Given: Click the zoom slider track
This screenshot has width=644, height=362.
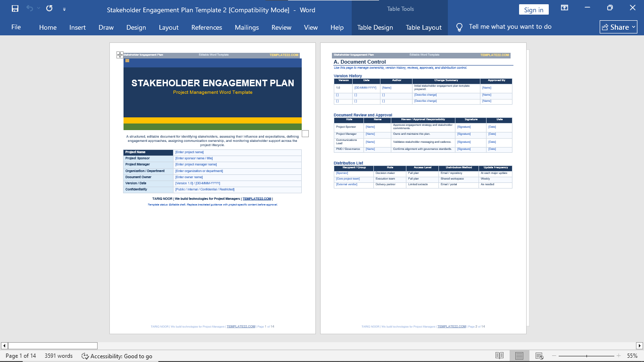Looking at the screenshot, I should tap(586, 356).
